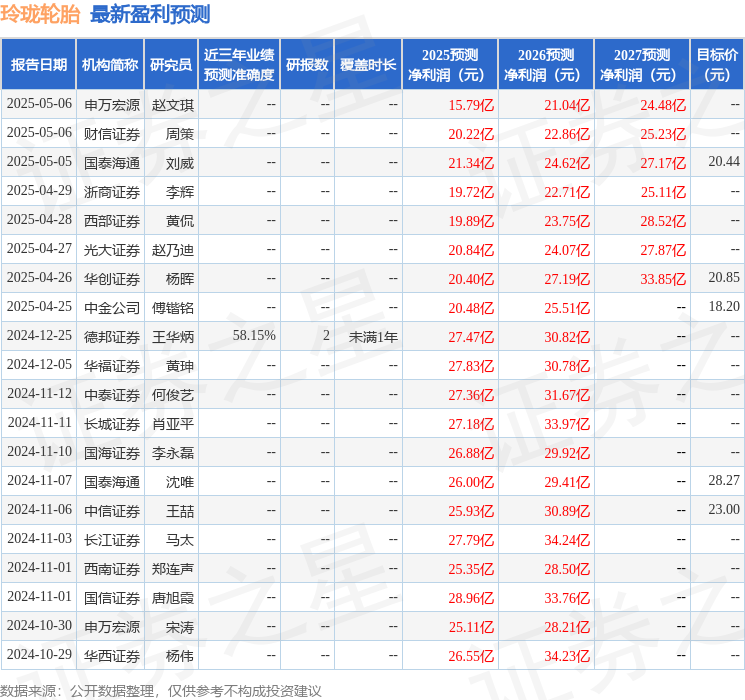Click the 数据来源 disclaimer text

point(161,690)
